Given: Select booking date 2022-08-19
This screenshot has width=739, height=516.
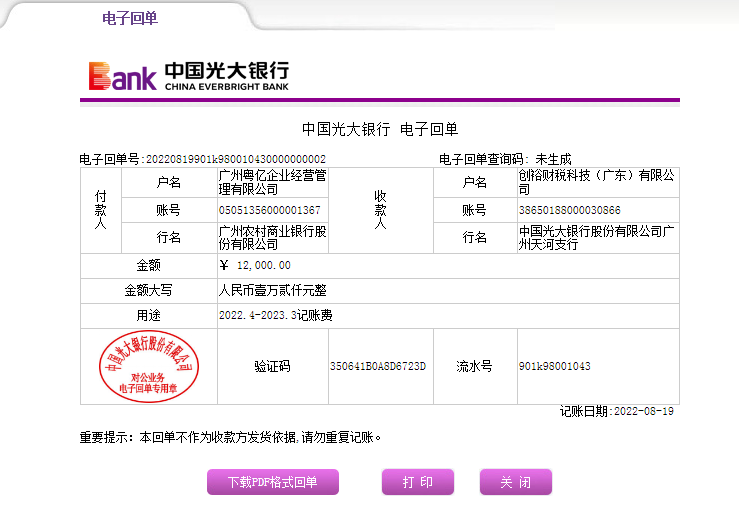Looking at the screenshot, I should tap(644, 411).
